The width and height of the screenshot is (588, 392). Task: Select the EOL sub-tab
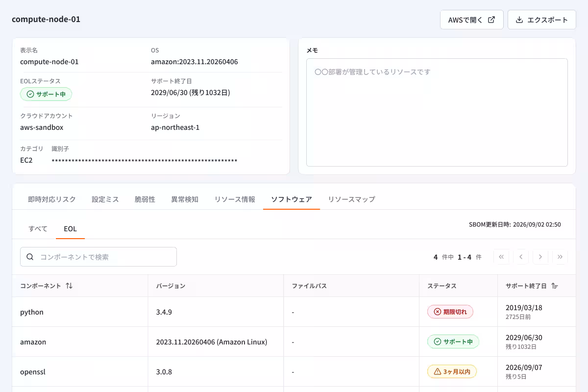[x=70, y=229]
